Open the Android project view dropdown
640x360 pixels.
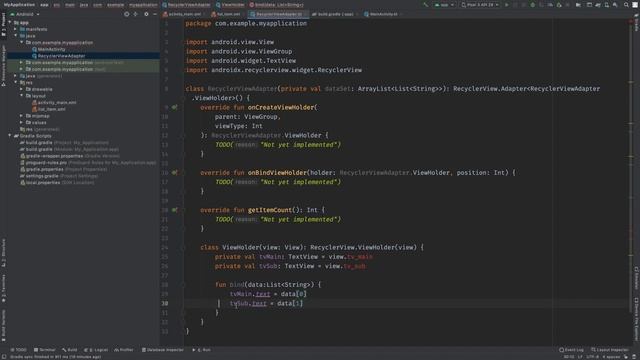(x=25, y=14)
